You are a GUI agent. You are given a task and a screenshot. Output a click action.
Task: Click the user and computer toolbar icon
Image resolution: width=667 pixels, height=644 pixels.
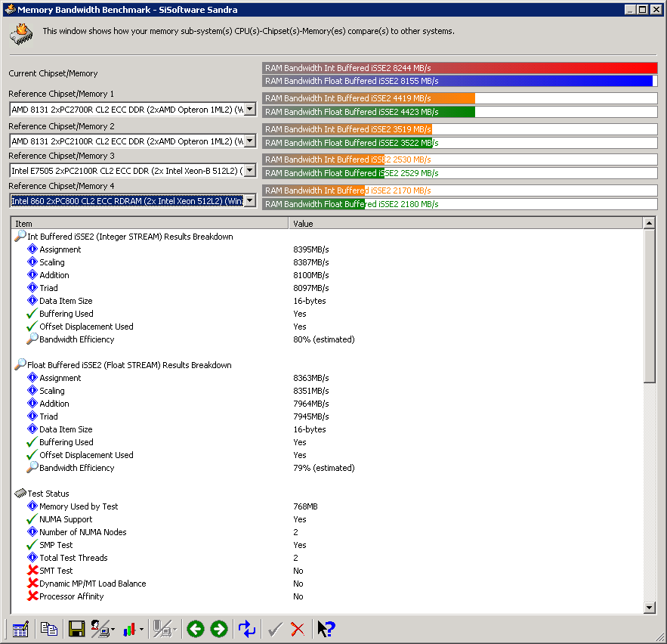pyautogui.click(x=100, y=629)
